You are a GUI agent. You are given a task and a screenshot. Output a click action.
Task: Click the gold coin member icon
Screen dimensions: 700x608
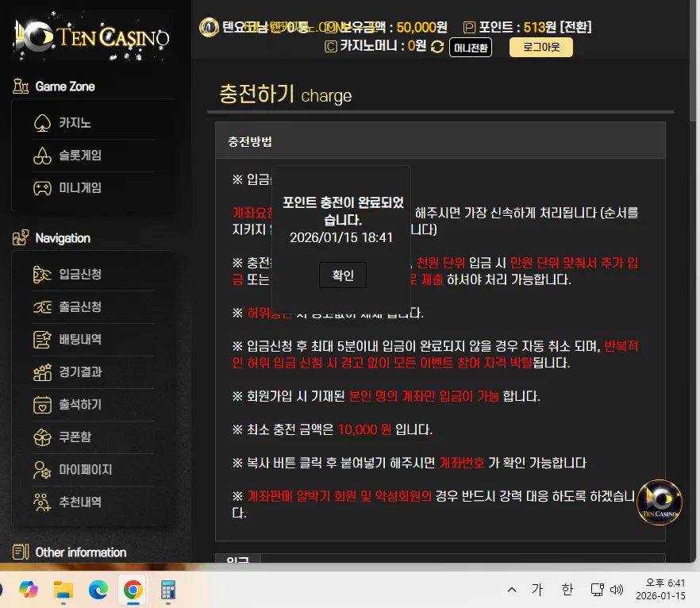click(x=209, y=27)
